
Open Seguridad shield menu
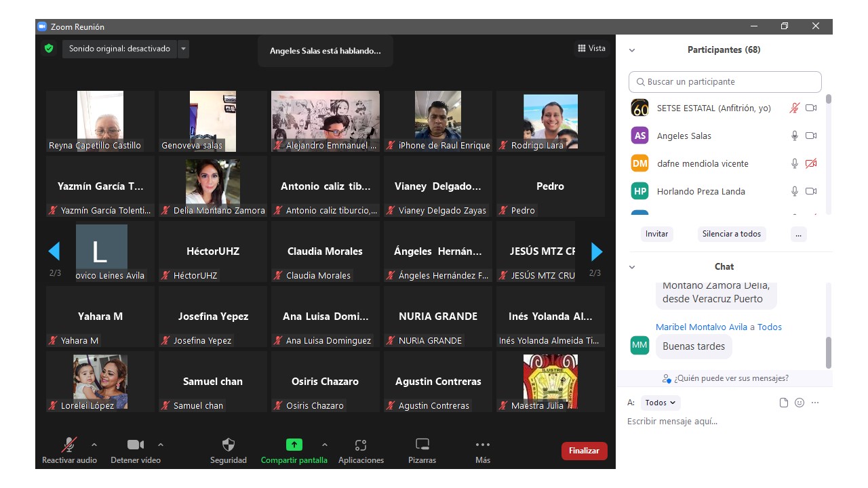pyautogui.click(x=229, y=451)
